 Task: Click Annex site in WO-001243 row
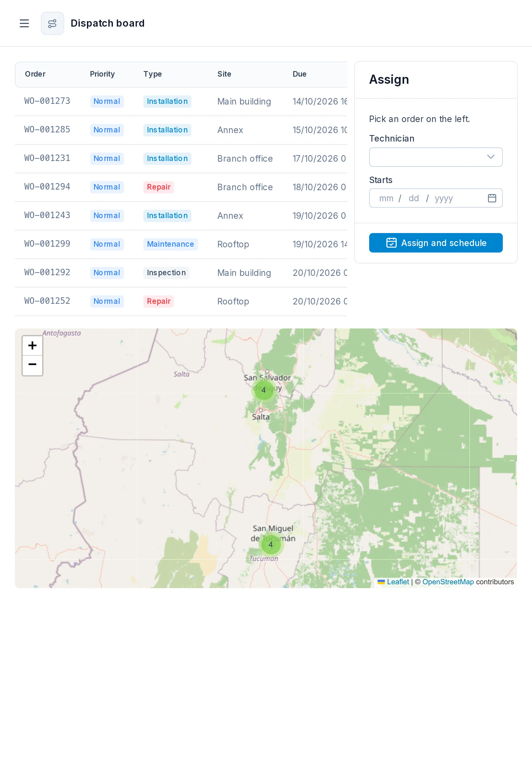(x=230, y=216)
